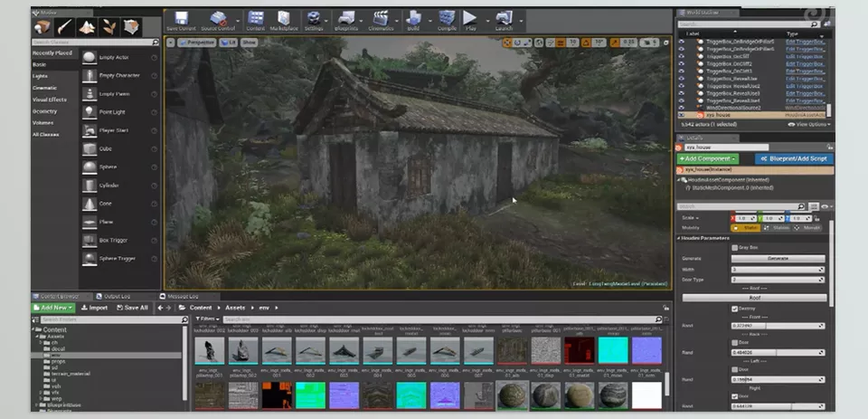Viewport: 868px width, 419px height.
Task: Click Back Rand slider value 0.484026
Action: click(x=778, y=353)
